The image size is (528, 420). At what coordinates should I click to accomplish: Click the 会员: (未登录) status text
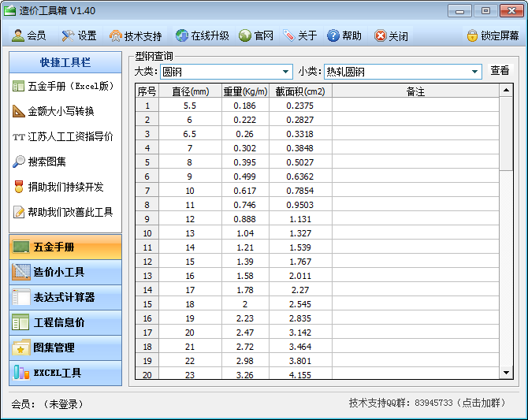point(47,403)
